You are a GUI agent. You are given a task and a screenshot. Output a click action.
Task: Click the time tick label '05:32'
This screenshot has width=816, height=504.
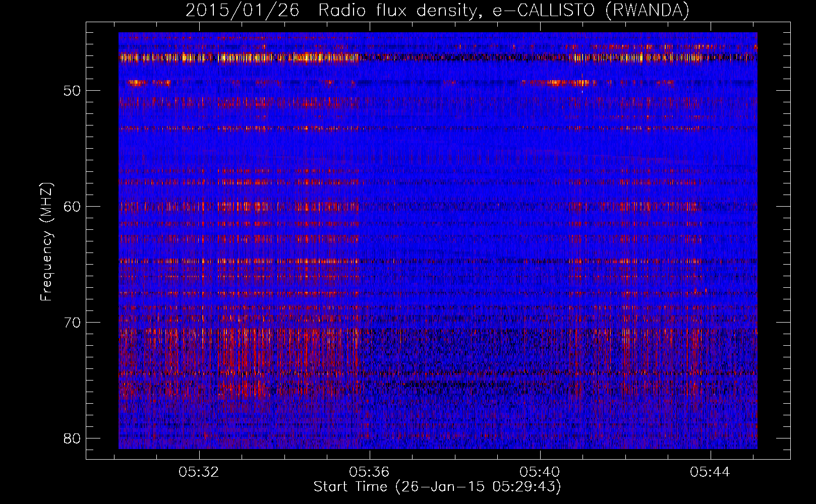(x=199, y=472)
